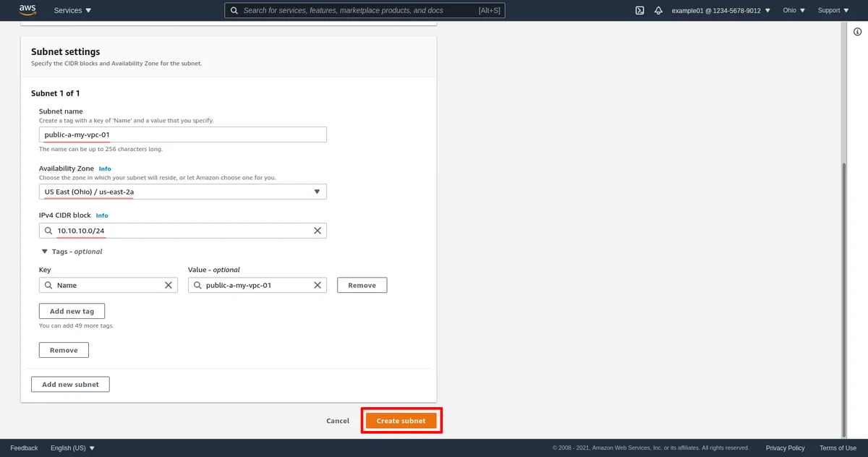Click the Subnet name input field
868x457 pixels.
pyautogui.click(x=182, y=134)
